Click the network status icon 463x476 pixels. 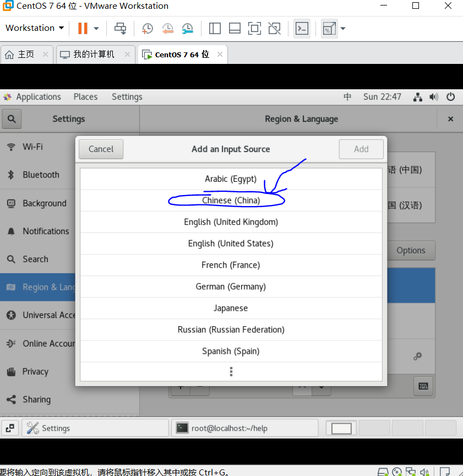[418, 97]
